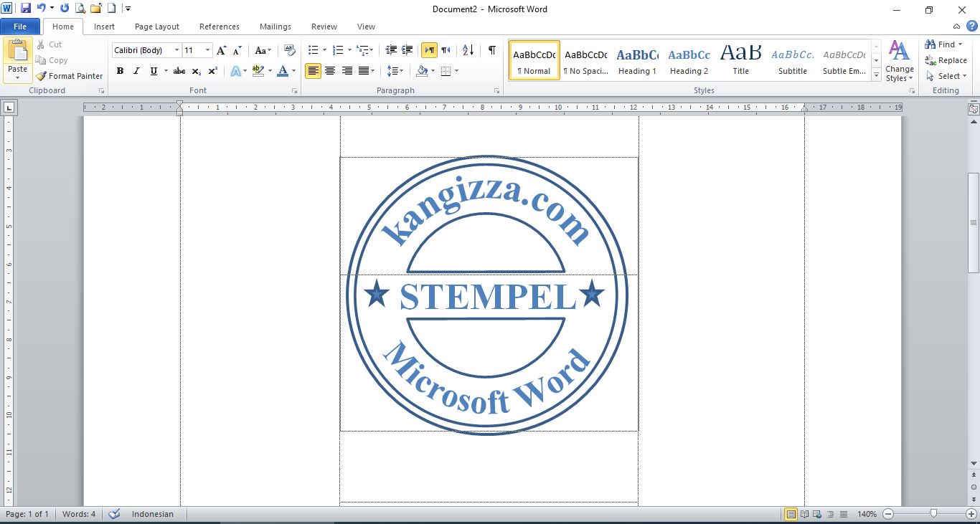This screenshot has height=524, width=980.
Task: Click the Find command
Action: click(942, 44)
